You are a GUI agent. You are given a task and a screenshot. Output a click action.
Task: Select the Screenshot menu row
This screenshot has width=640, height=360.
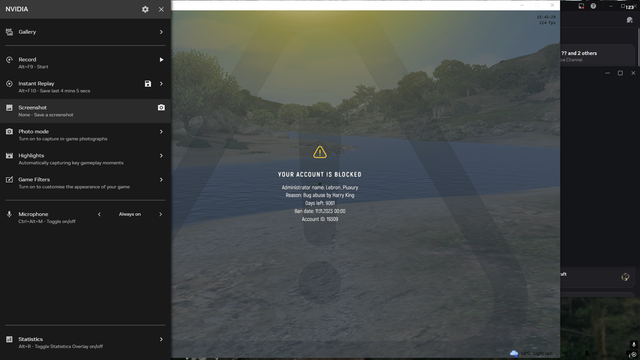[x=85, y=111]
